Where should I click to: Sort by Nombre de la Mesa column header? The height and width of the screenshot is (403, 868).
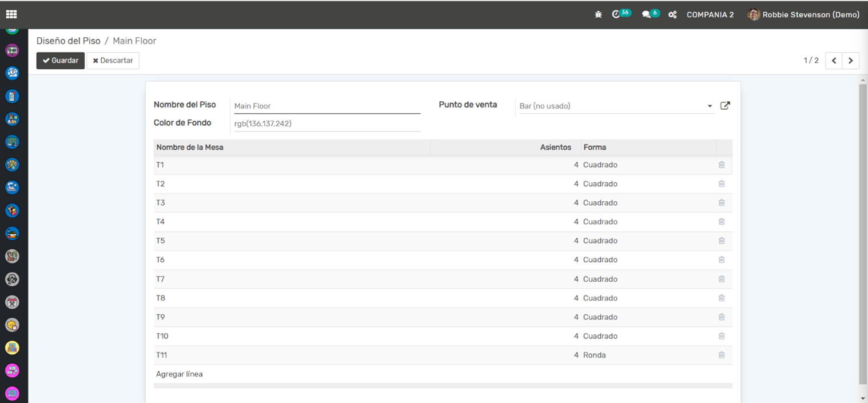pyautogui.click(x=190, y=147)
